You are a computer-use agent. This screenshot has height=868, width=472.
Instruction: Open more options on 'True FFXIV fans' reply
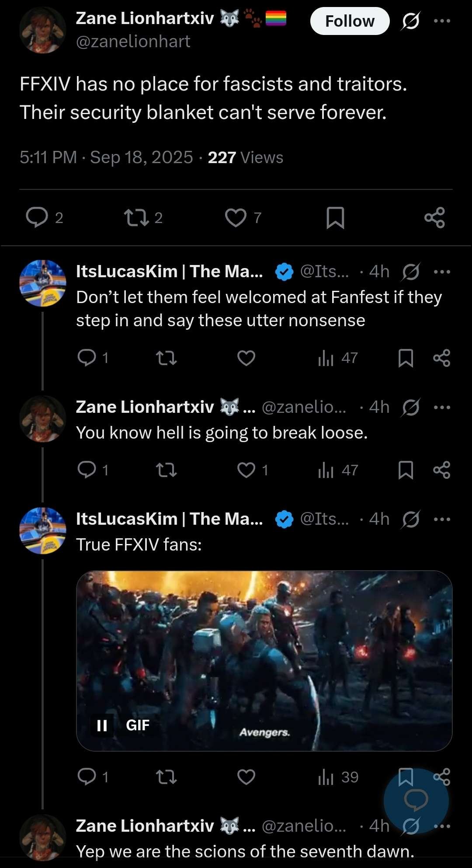[442, 519]
